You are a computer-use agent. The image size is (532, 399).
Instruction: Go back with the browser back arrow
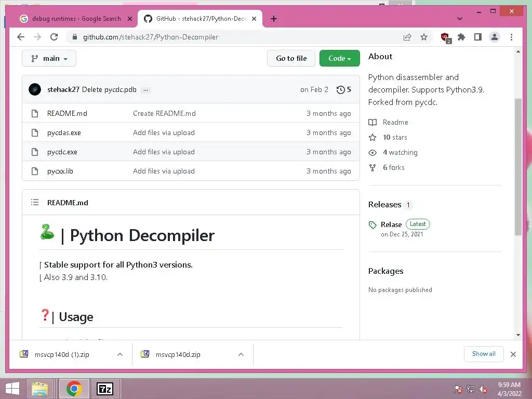[21, 37]
